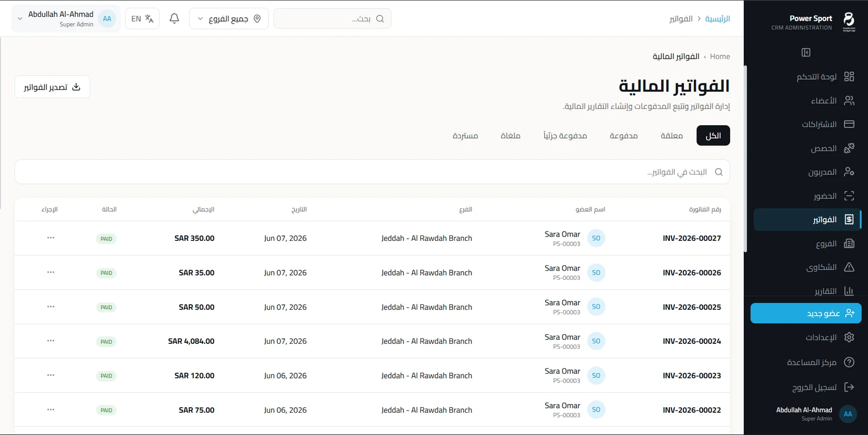Click the البحث في الفواتير search field
This screenshot has height=435, width=868.
click(372, 172)
